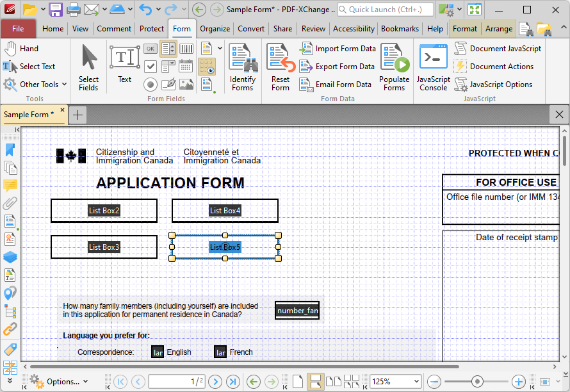Open the Comments pane in the sidebar

pos(10,186)
